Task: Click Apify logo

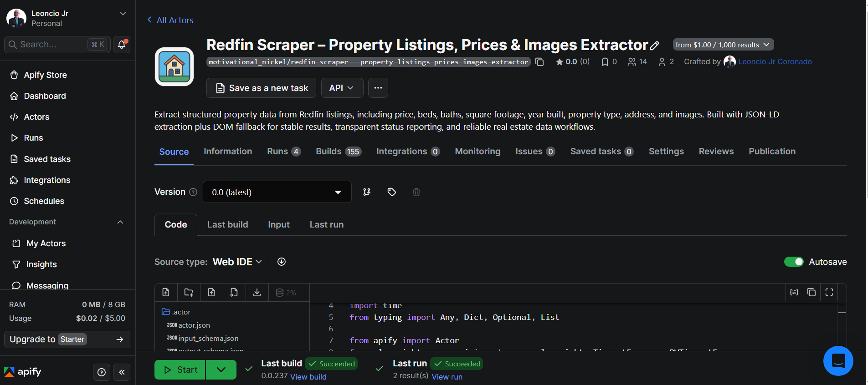Action: 23,372
